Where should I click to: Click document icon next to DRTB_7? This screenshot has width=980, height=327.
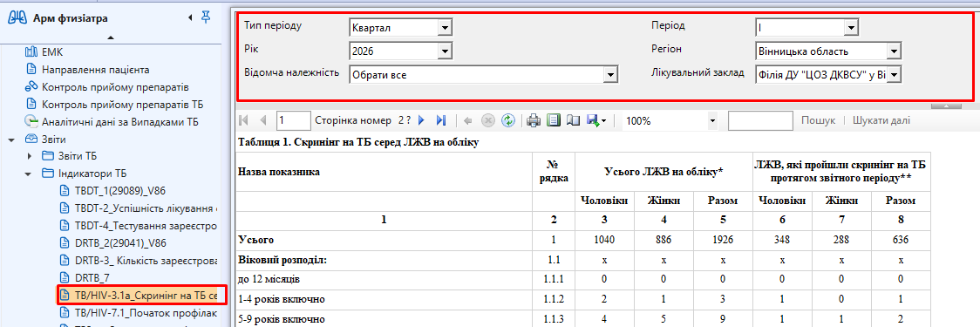pyautogui.click(x=65, y=276)
